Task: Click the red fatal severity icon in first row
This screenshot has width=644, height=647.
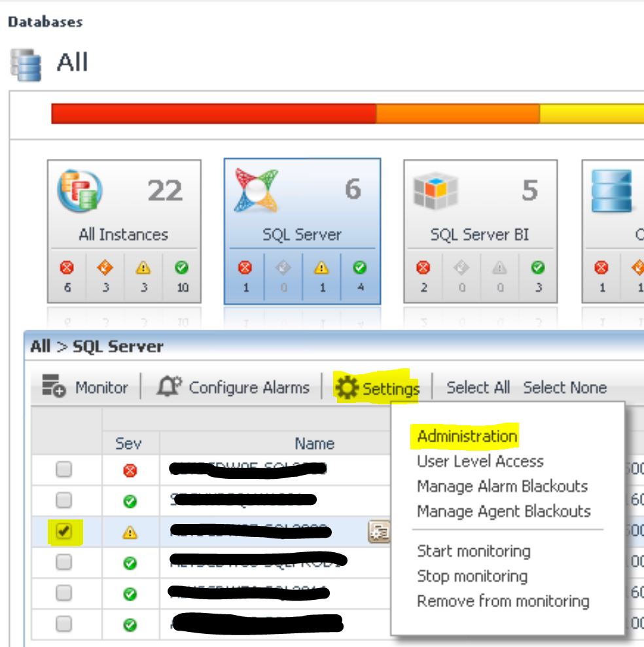Action: point(130,470)
